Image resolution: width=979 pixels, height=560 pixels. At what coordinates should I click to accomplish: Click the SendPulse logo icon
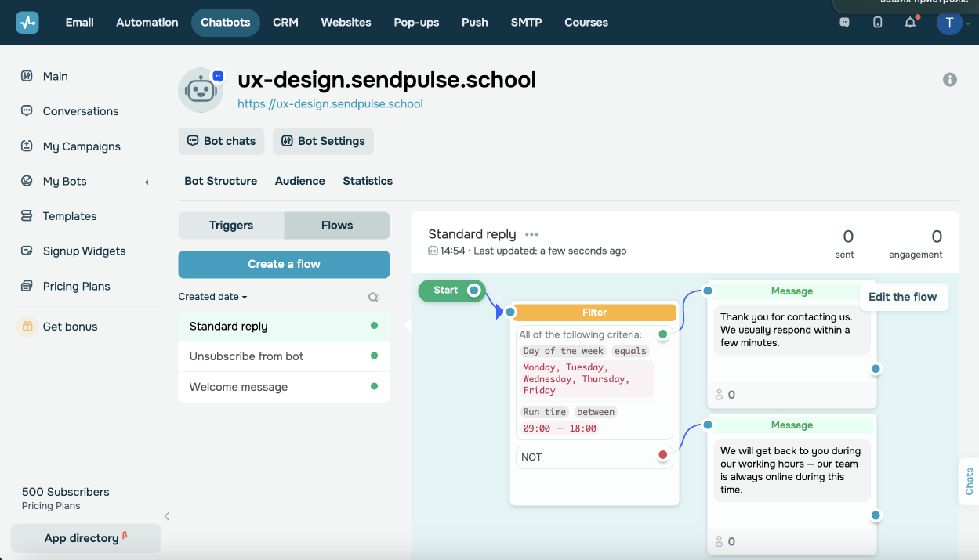click(x=27, y=22)
